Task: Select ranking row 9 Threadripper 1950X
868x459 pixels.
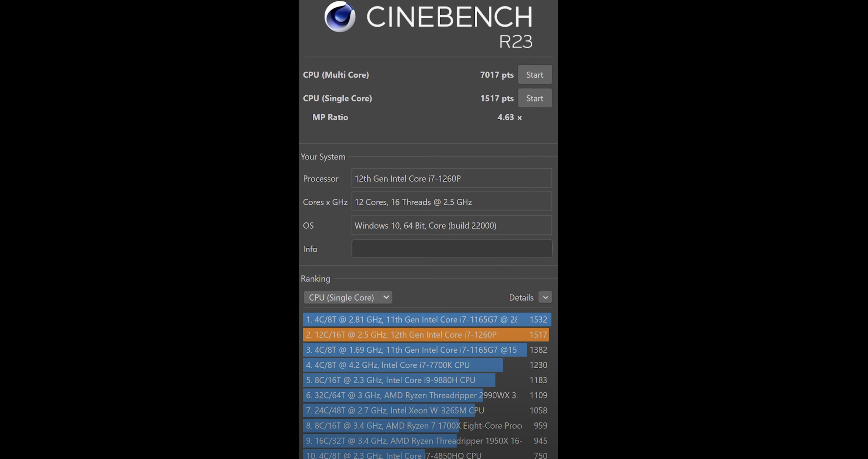Action: pyautogui.click(x=427, y=441)
